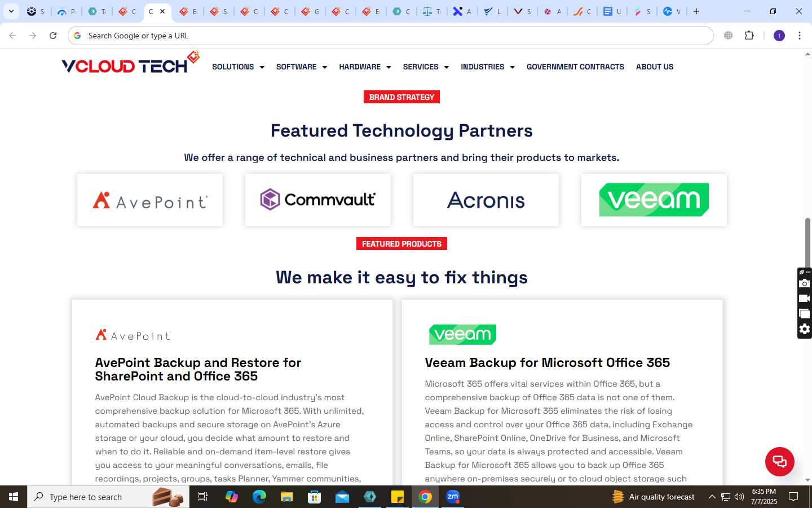Viewport: 812px width, 508px height.
Task: Click the small AvePoint logo in product card
Action: point(133,335)
